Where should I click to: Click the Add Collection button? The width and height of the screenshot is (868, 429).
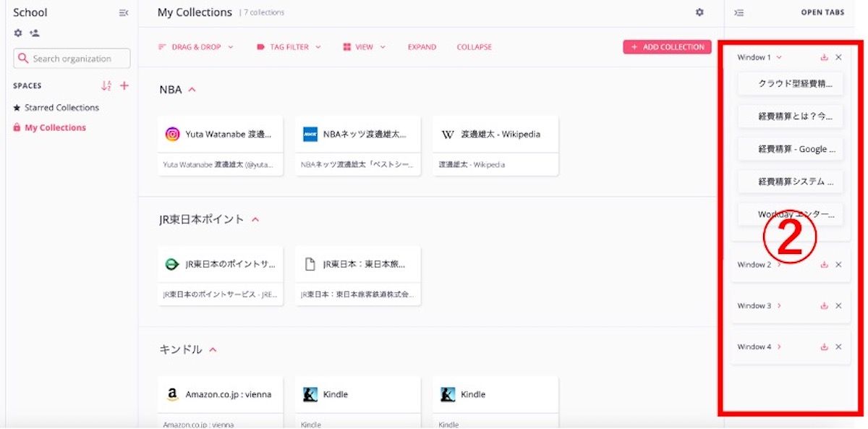(x=667, y=47)
